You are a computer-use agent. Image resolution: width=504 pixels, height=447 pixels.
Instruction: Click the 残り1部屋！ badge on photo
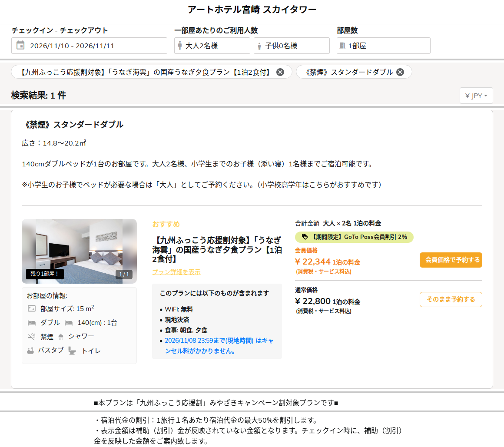click(x=45, y=274)
